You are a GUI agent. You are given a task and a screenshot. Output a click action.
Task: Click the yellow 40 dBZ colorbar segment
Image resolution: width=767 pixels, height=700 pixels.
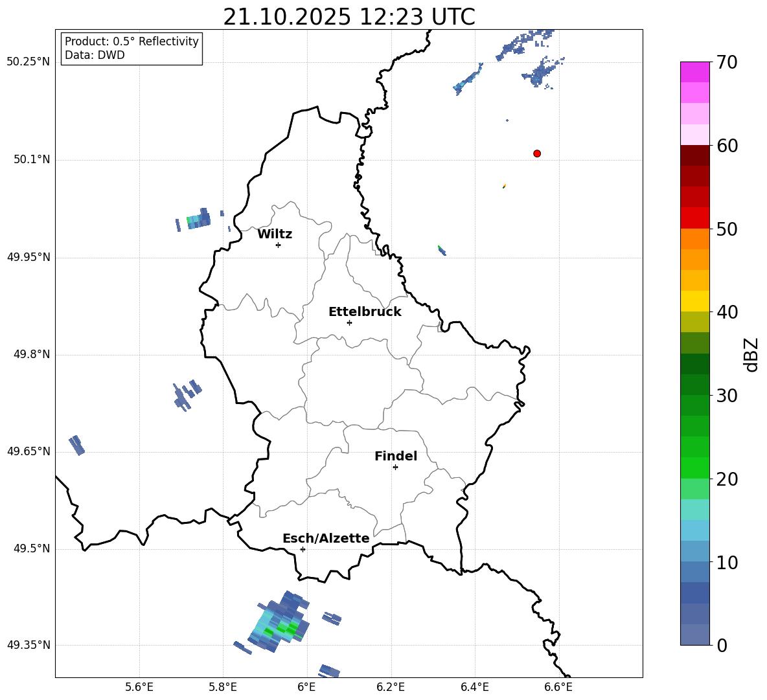coord(694,301)
